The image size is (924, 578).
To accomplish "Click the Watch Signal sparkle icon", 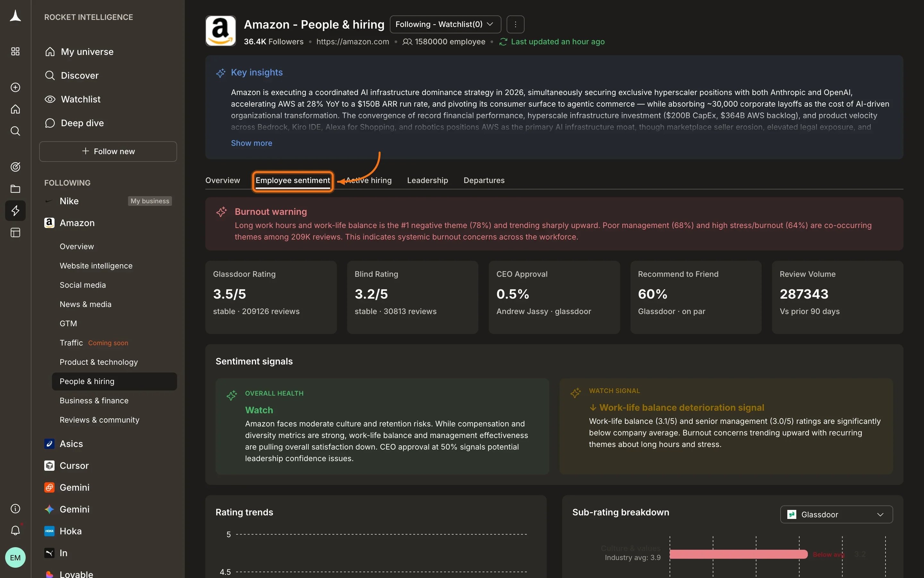I will [x=576, y=393].
